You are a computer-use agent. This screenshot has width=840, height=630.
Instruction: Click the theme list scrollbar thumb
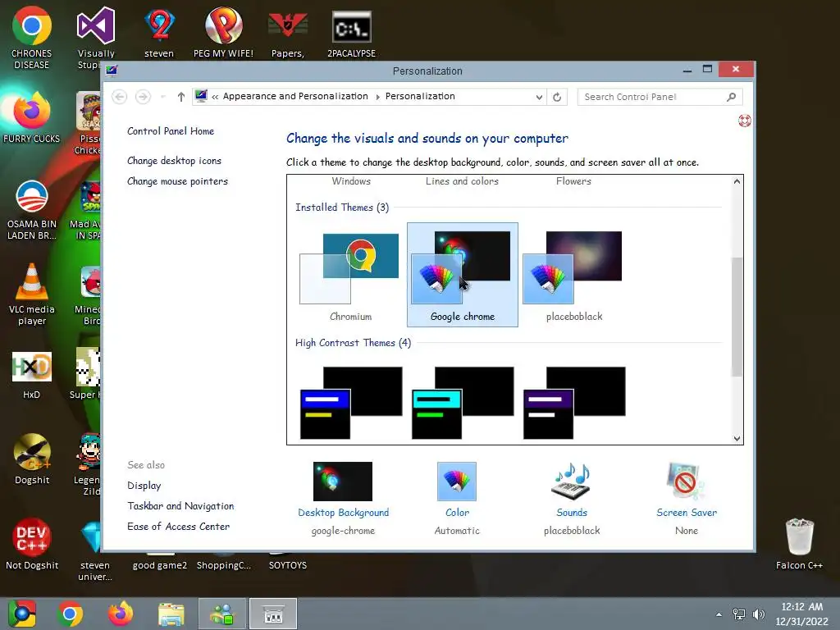click(x=737, y=317)
